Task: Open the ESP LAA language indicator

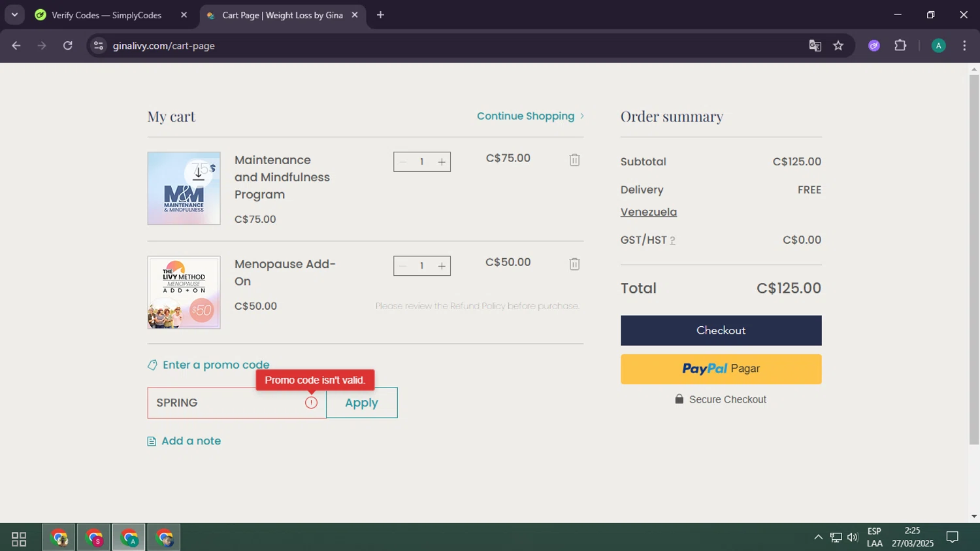Action: pos(874,537)
